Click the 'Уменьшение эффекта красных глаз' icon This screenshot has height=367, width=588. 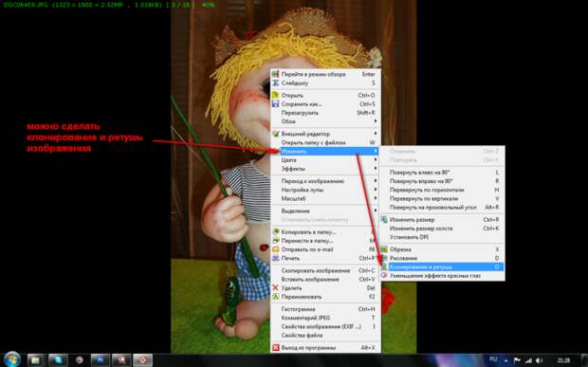tap(384, 276)
